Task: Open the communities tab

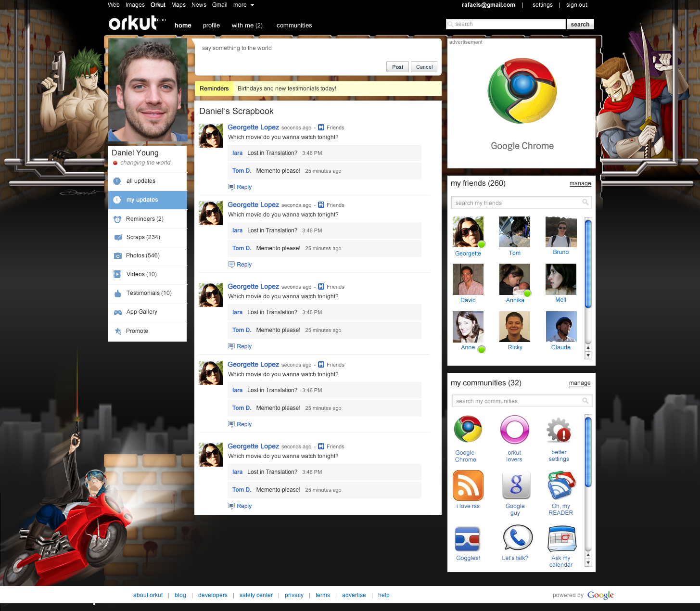Action: [x=294, y=25]
